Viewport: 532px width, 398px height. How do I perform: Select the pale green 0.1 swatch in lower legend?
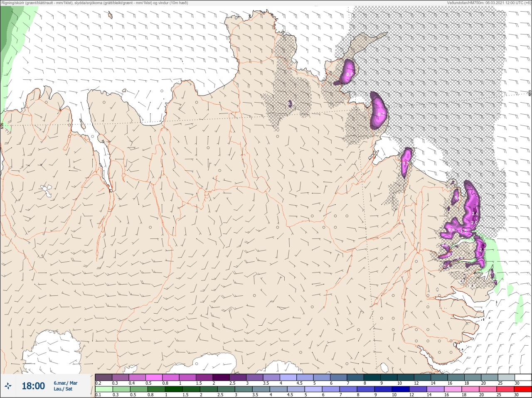pos(103,390)
